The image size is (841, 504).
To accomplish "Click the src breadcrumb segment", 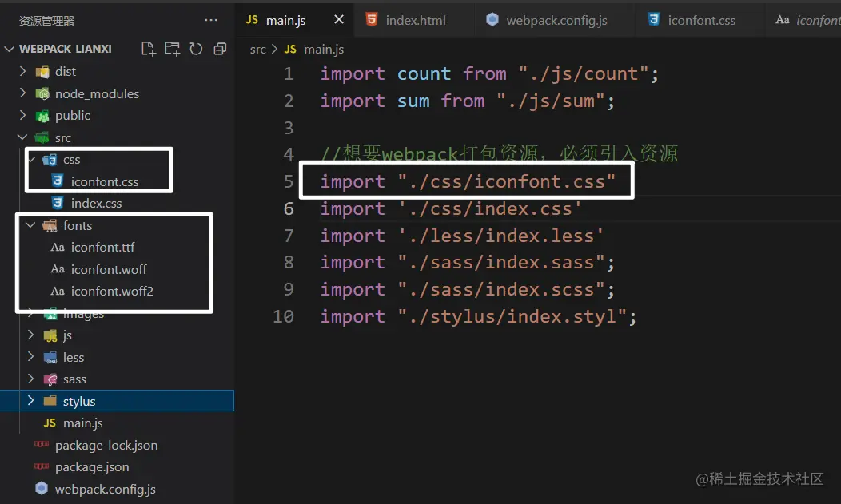I will (x=257, y=50).
